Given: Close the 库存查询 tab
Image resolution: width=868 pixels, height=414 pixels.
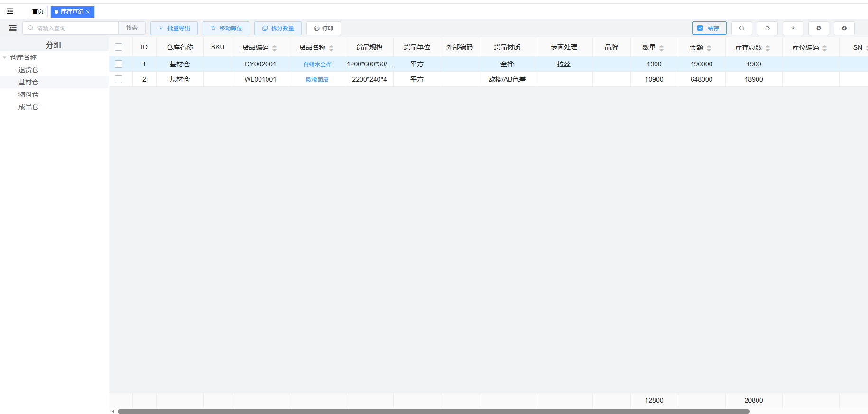Looking at the screenshot, I should pos(88,12).
